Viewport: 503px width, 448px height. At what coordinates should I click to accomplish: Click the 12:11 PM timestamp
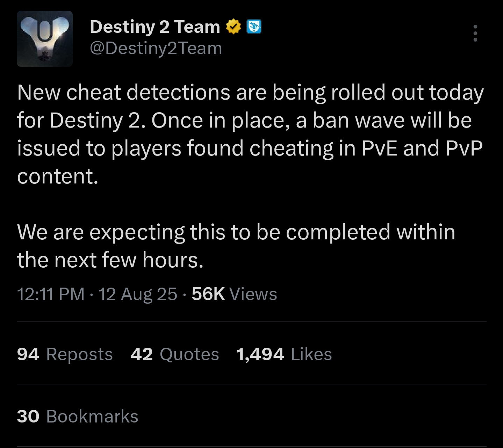51,294
